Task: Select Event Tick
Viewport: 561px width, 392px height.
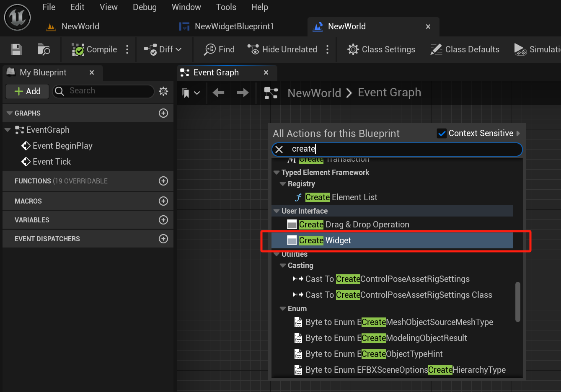Action: (x=52, y=162)
